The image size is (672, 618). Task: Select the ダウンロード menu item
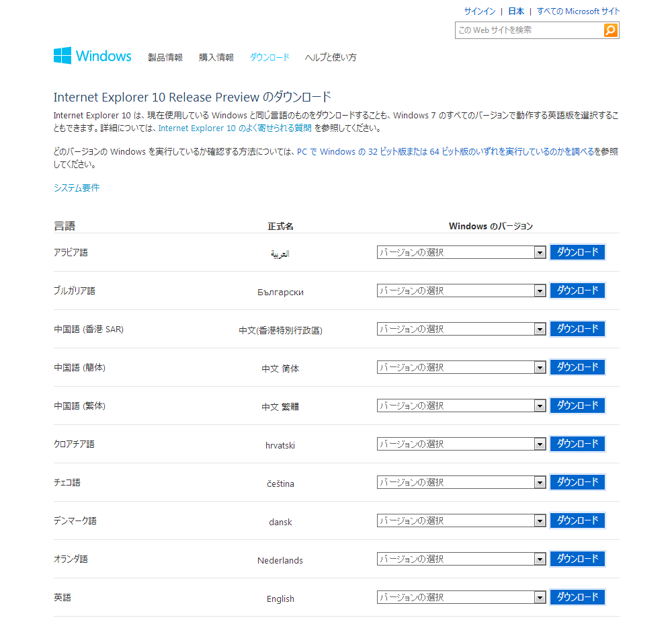269,57
